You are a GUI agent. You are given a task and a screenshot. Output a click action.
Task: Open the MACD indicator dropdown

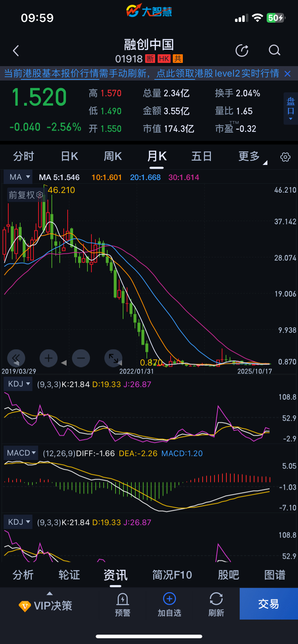[x=21, y=453]
